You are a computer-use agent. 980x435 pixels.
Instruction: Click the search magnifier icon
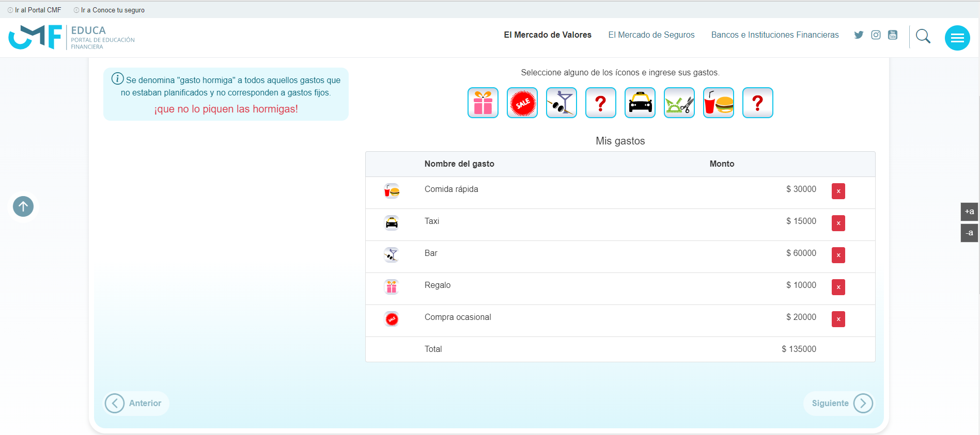click(x=923, y=36)
